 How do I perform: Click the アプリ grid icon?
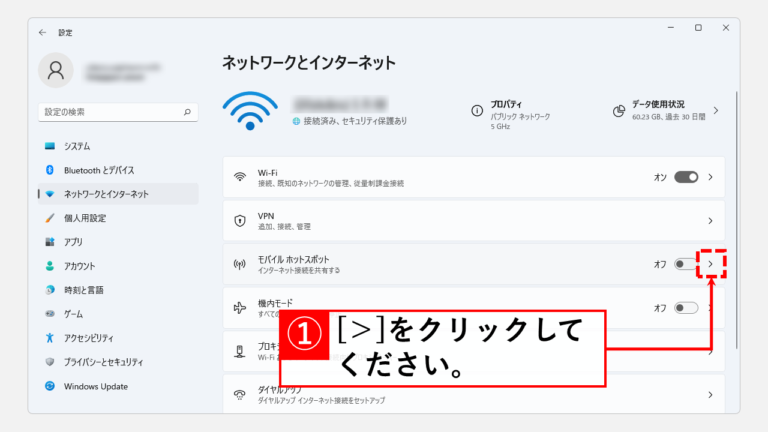coord(50,242)
